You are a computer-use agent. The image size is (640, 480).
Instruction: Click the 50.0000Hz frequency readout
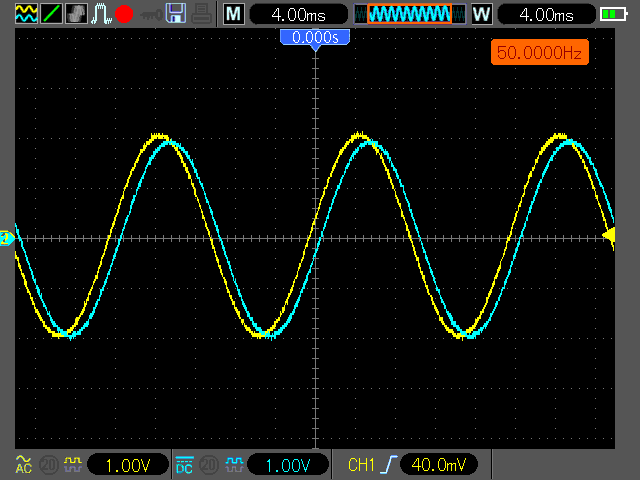(539, 52)
